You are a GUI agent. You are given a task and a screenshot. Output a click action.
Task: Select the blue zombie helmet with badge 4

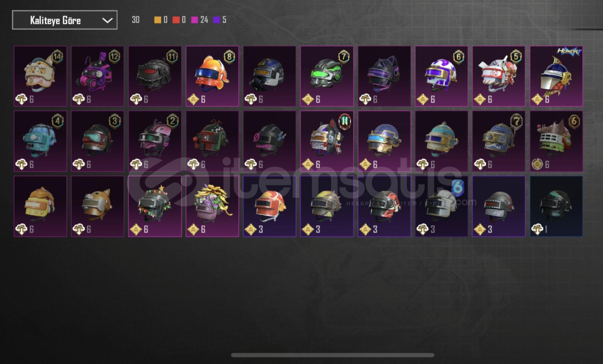[40, 141]
